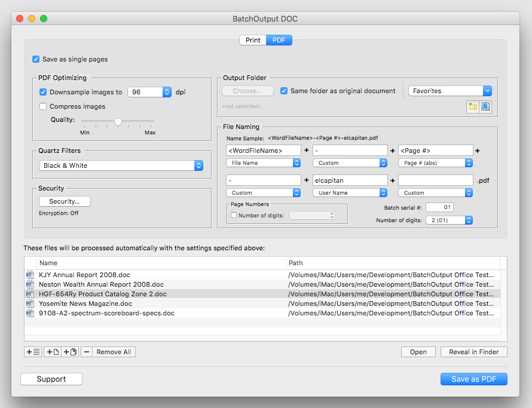This screenshot has width=532, height=408.
Task: Click the image Quality slider thumb
Action: click(x=118, y=122)
